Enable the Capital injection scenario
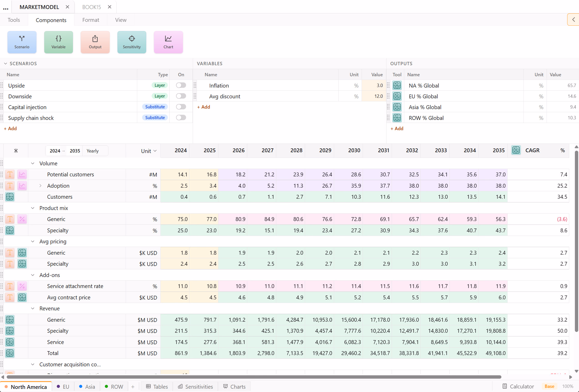Viewport: 579px width, 392px height. [x=181, y=107]
